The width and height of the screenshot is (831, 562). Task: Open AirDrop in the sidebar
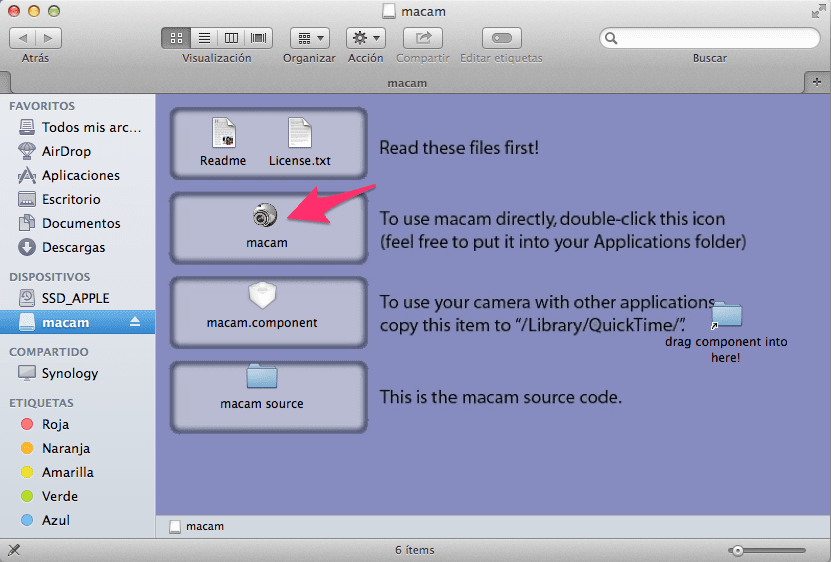[66, 151]
